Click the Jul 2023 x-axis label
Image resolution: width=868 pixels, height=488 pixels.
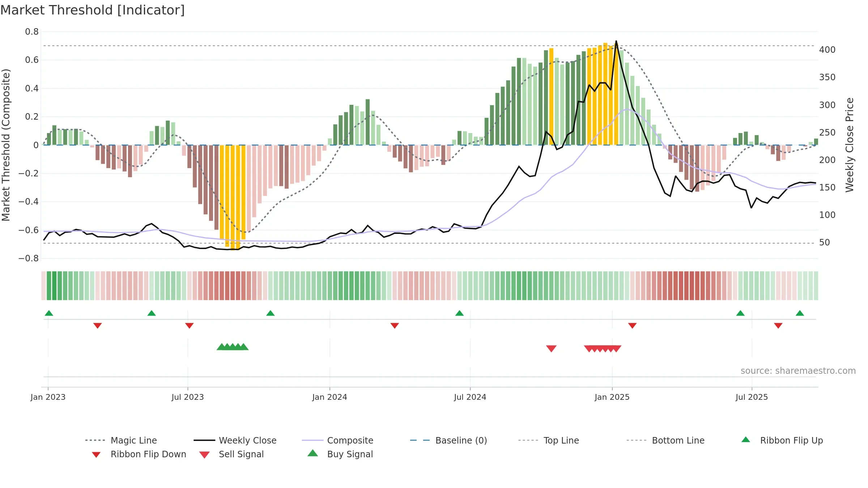coord(188,397)
